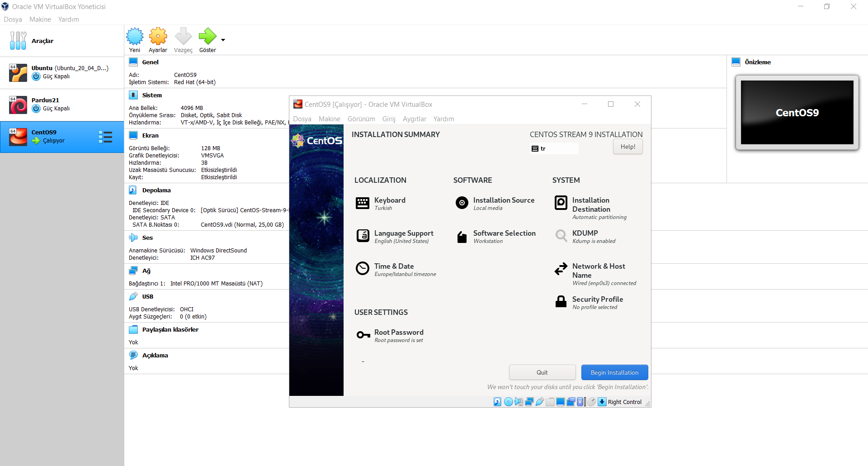This screenshot has width=868, height=466.
Task: Click CPU virtualization status icon
Action: [x=581, y=402]
